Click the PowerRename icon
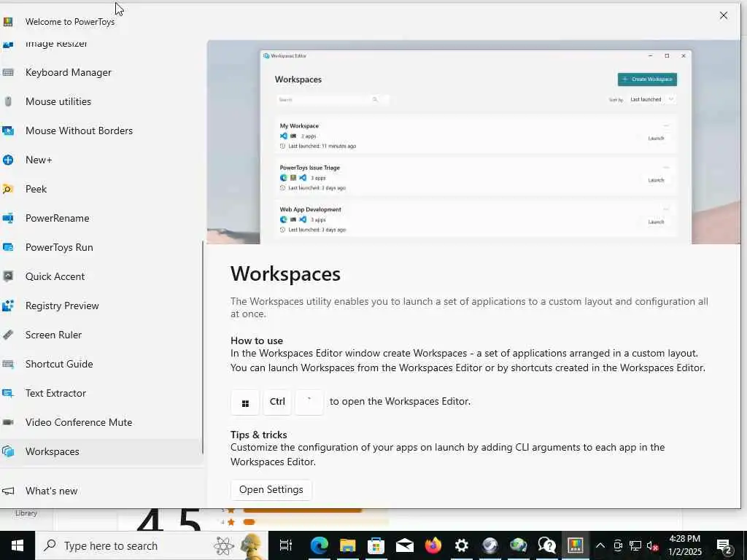747x560 pixels. point(8,218)
